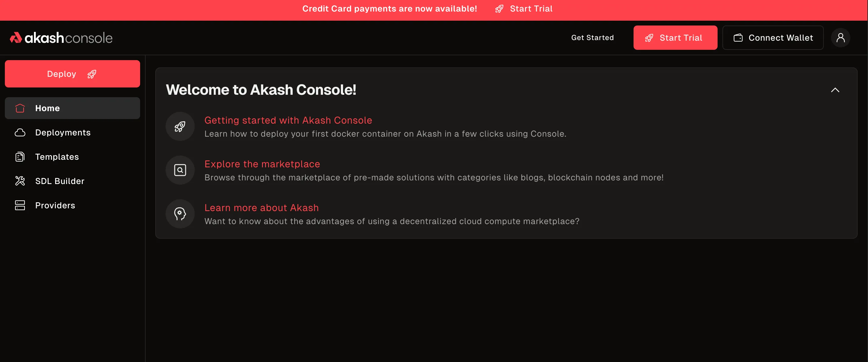Open the Deployments menu item

pos(63,133)
